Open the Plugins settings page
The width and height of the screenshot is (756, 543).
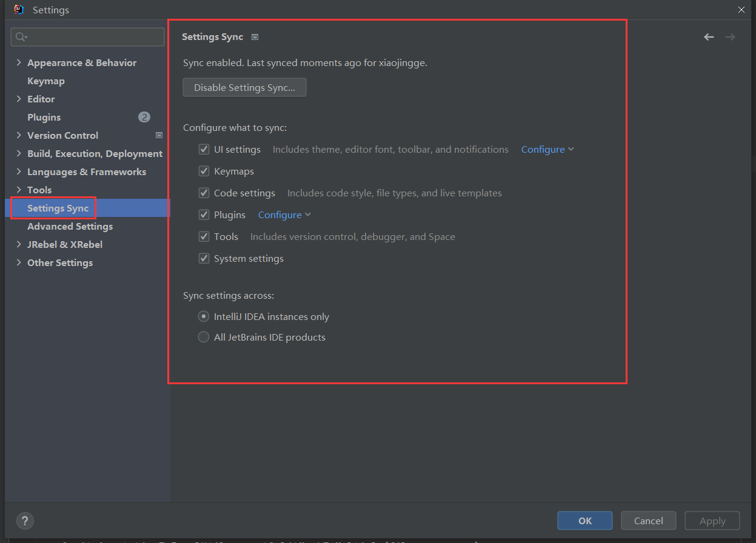pos(44,117)
